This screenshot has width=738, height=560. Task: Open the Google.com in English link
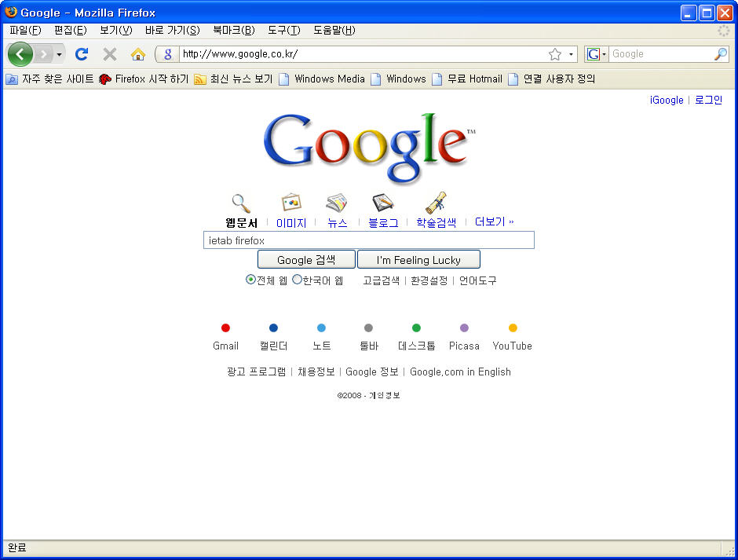pos(460,372)
